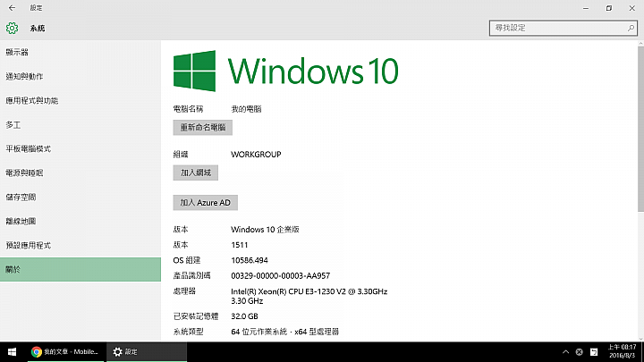Select 預設應用程式 in the sidebar
Viewport: 644px width, 362px height.
80,246
